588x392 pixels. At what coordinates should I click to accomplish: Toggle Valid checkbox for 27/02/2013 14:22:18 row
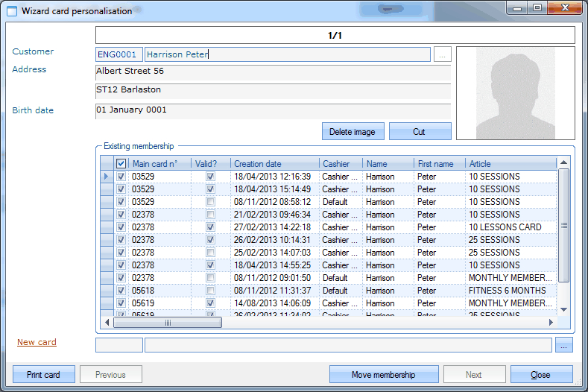(x=210, y=227)
